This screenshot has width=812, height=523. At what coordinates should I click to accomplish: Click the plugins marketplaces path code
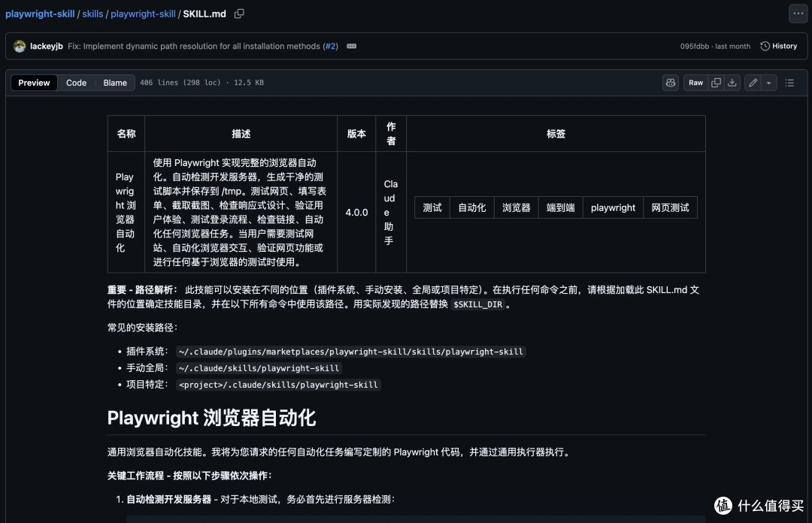tap(350, 352)
